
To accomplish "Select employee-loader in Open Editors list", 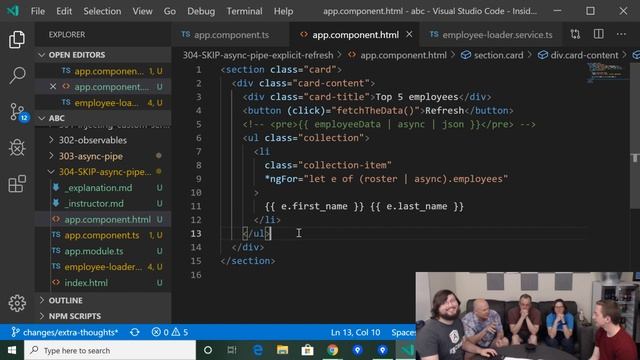I will tap(103, 103).
